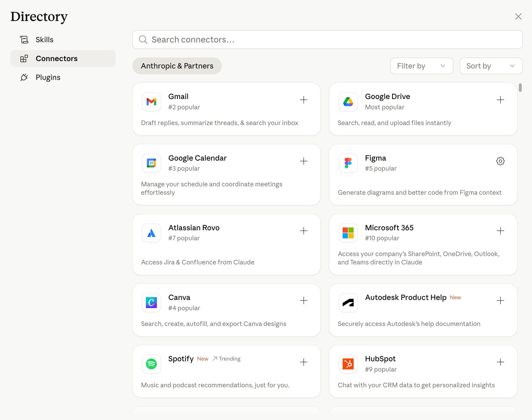Click "Generate diagrams and better code" description
532x420 pixels.
pos(419,193)
